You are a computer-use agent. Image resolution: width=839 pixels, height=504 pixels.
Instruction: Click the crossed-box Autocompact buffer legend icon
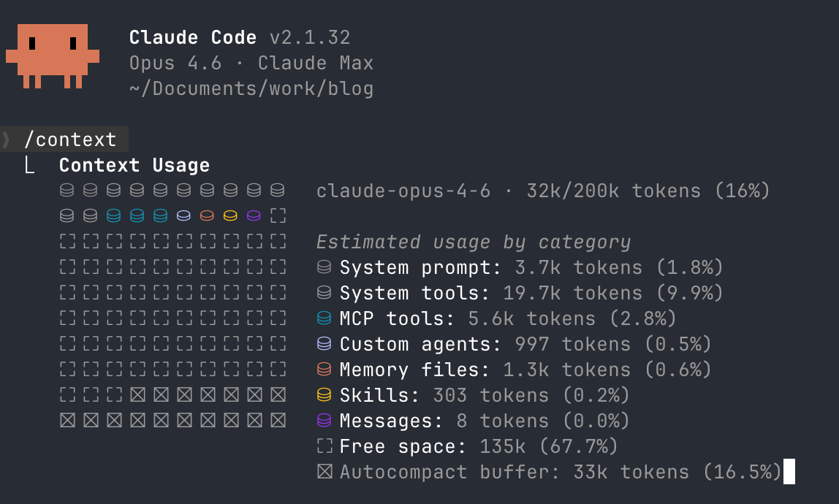324,471
